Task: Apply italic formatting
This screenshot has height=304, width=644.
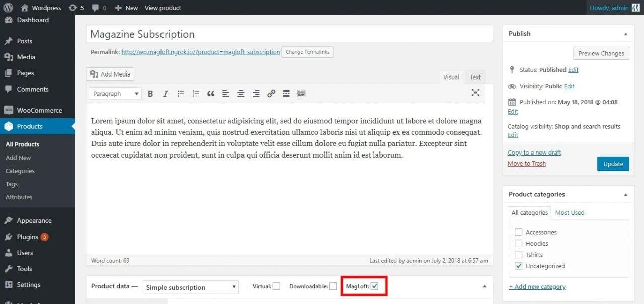Action: (166, 93)
